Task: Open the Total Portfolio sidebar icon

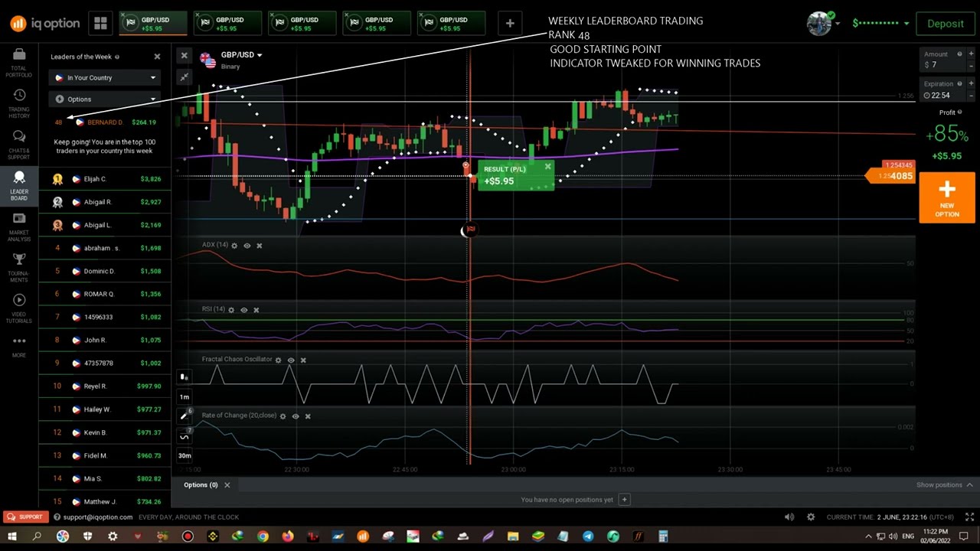Action: pyautogui.click(x=19, y=61)
